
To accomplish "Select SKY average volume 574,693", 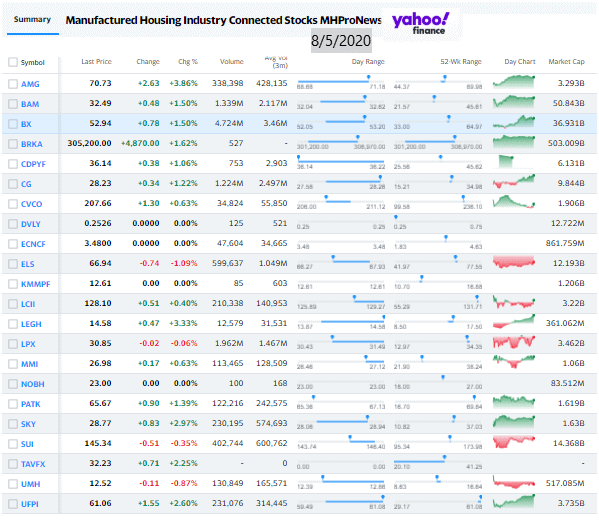I will coord(272,423).
